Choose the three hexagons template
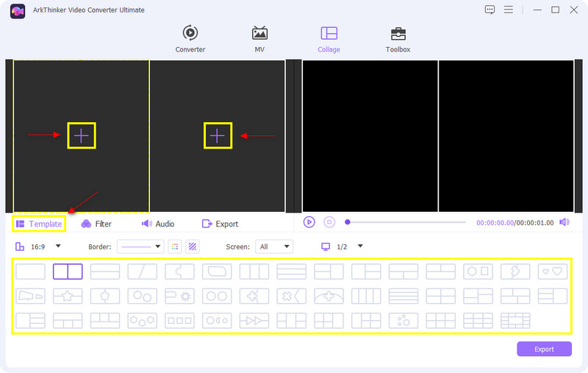The height and width of the screenshot is (373, 588). 142,321
